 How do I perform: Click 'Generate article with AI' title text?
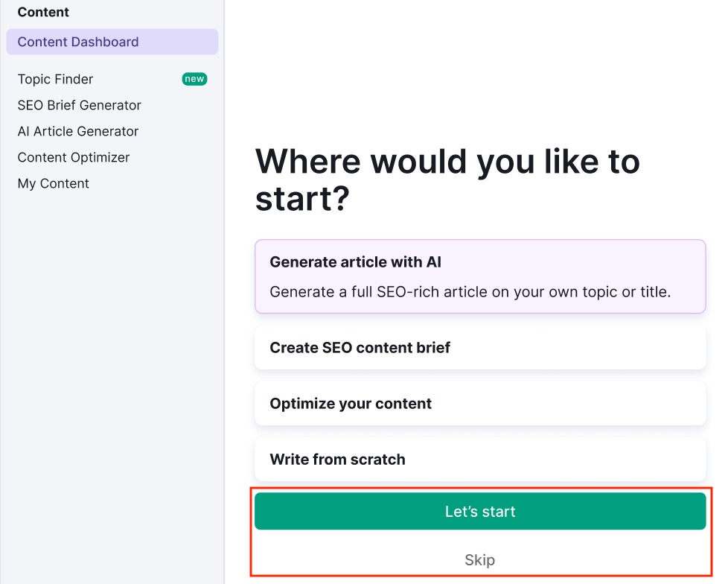click(x=356, y=262)
